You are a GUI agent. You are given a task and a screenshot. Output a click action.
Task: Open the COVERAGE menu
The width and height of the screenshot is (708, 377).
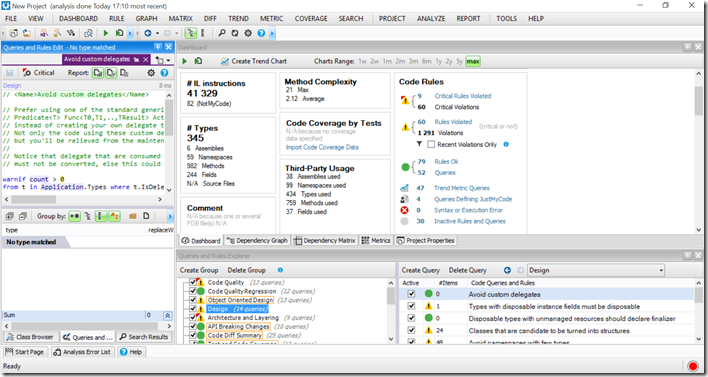tap(311, 19)
